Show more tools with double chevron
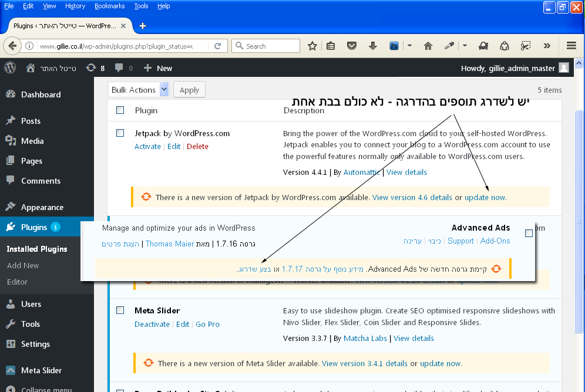The width and height of the screenshot is (585, 392). tap(547, 46)
